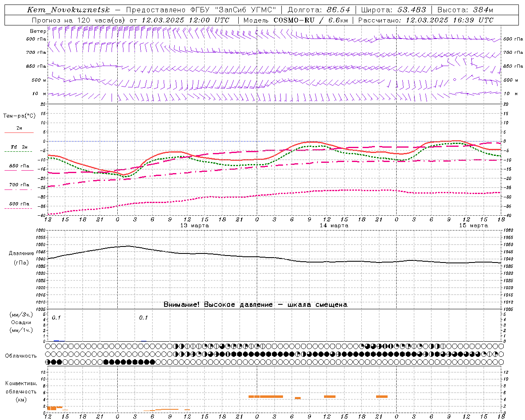Click the 700 гПа temperature legend entry
The width and height of the screenshot is (525, 420).
(x=19, y=185)
